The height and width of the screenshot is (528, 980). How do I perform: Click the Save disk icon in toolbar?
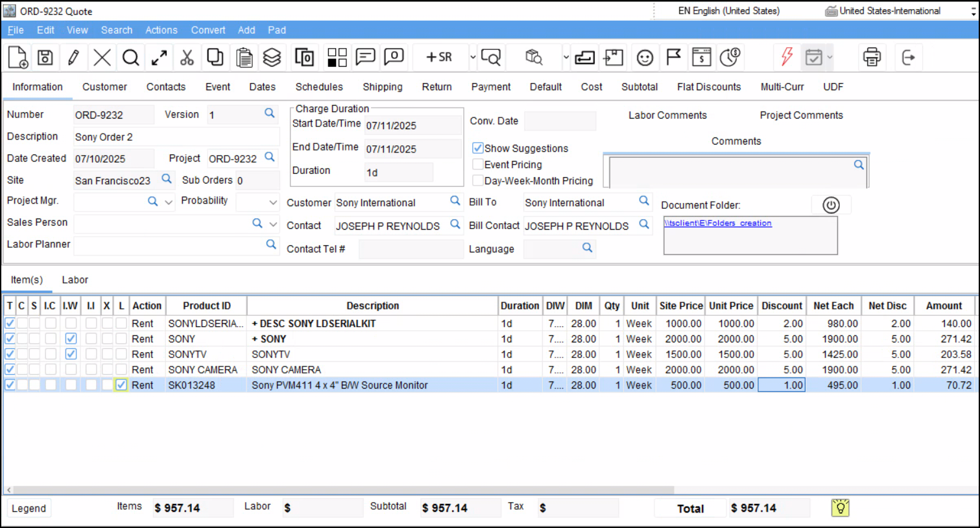45,58
